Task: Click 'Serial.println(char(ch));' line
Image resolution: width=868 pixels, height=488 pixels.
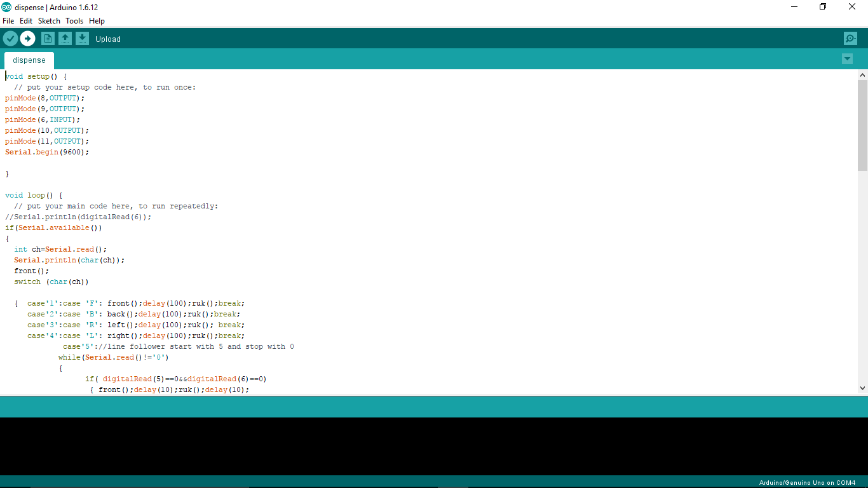Action: click(x=69, y=260)
